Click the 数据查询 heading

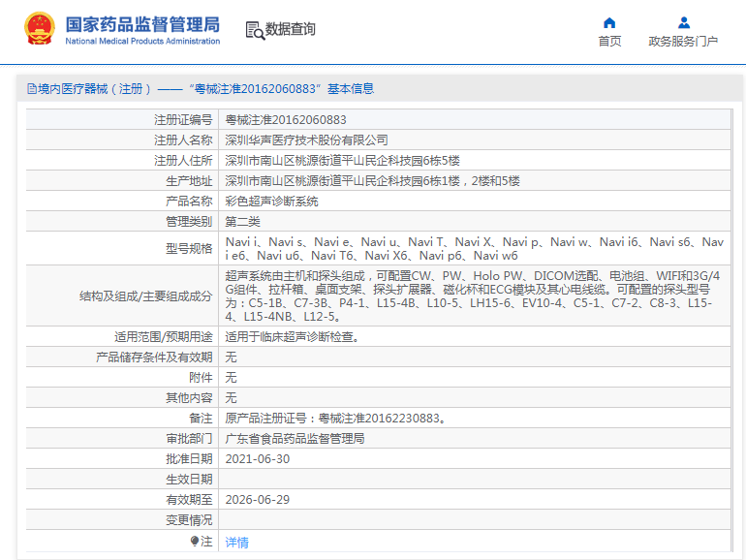click(x=291, y=29)
